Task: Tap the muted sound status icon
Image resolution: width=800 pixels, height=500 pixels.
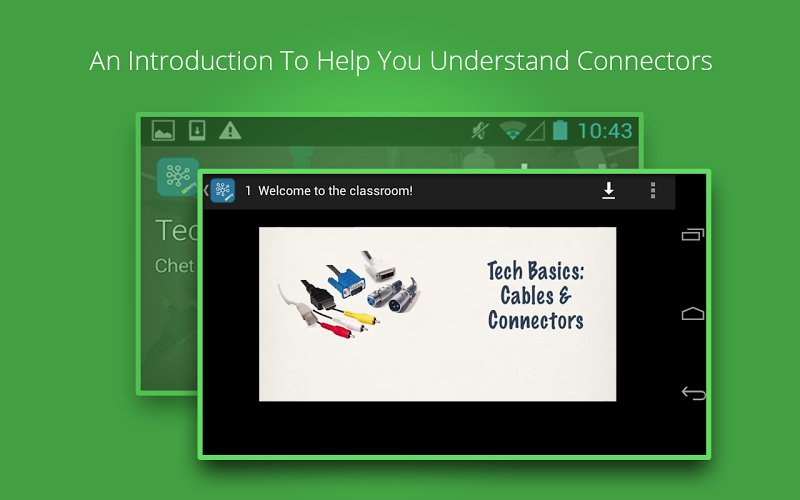Action: click(x=480, y=131)
